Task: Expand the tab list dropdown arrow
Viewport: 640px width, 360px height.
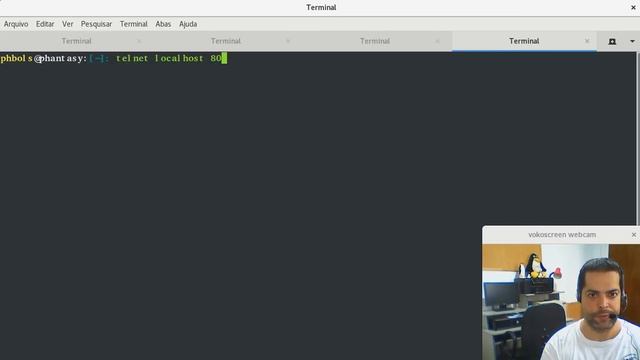Action: 632,41
